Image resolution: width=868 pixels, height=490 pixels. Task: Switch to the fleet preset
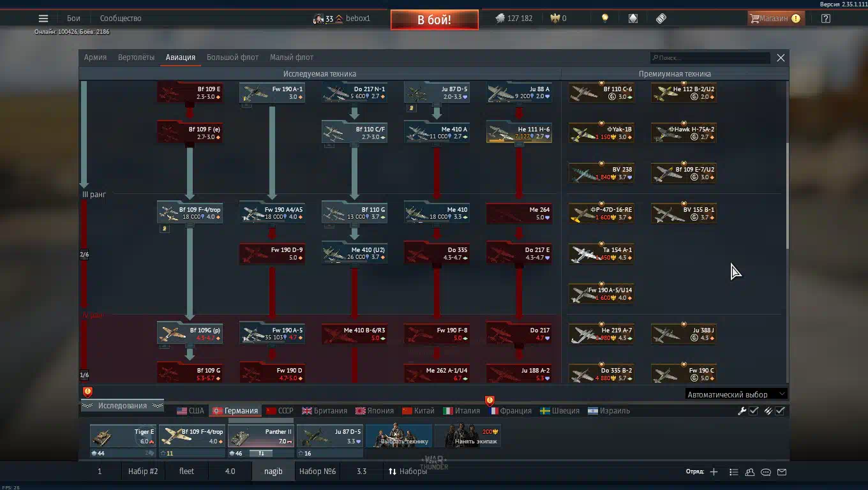click(x=186, y=471)
